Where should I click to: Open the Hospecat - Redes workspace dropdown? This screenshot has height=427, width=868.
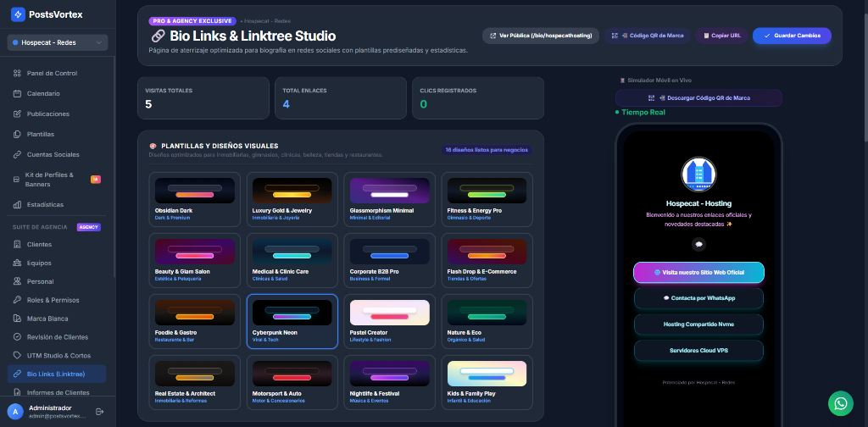pyautogui.click(x=58, y=42)
